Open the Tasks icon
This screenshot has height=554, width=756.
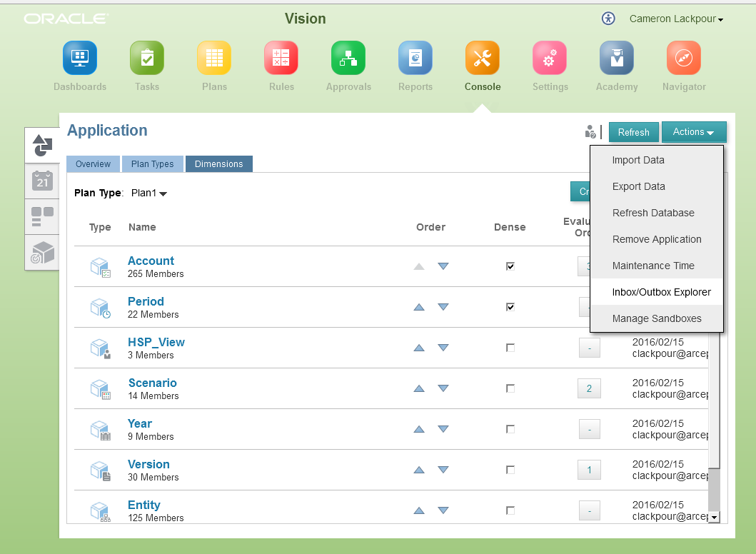(147, 58)
